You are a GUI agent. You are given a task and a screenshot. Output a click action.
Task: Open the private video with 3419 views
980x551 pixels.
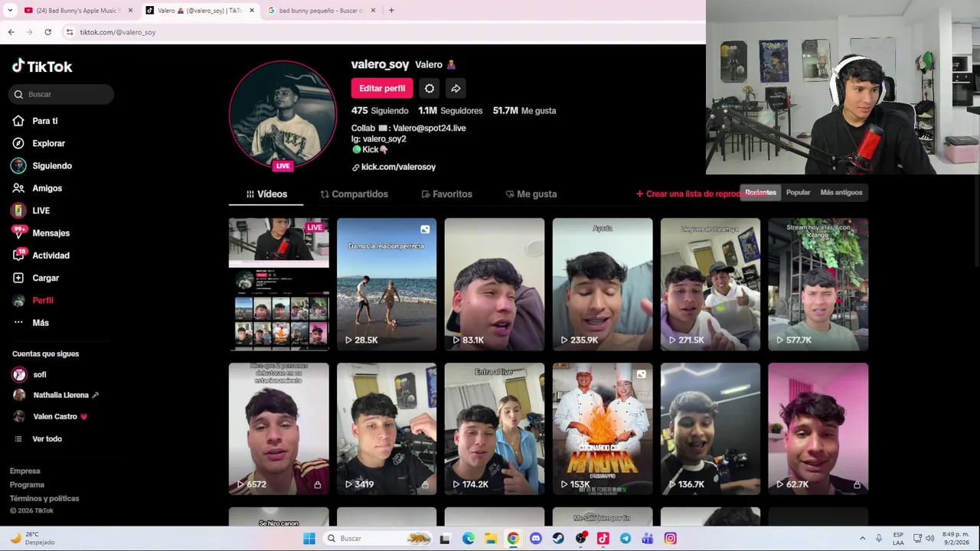pos(387,429)
